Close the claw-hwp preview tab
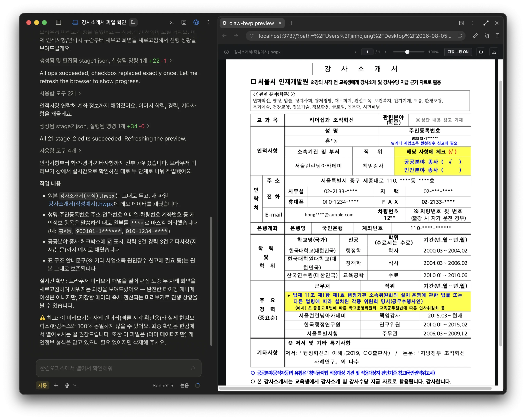 [x=280, y=23]
